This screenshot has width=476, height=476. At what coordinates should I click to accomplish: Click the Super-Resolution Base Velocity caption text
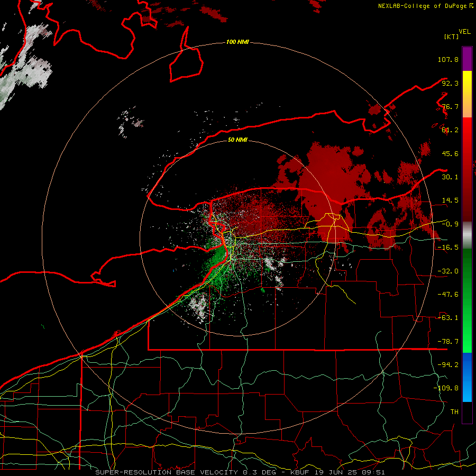tap(240, 472)
